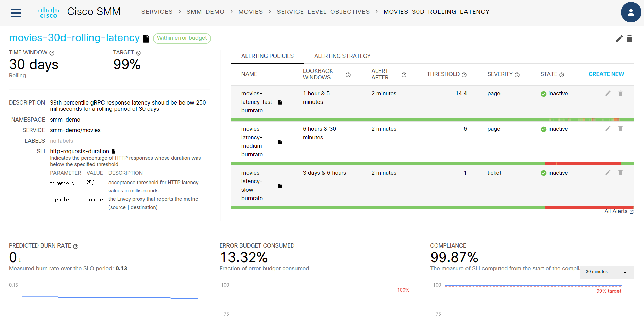Click the '3 days & 6 hours' lookback cell
The height and width of the screenshot is (317, 644).
[x=324, y=173]
